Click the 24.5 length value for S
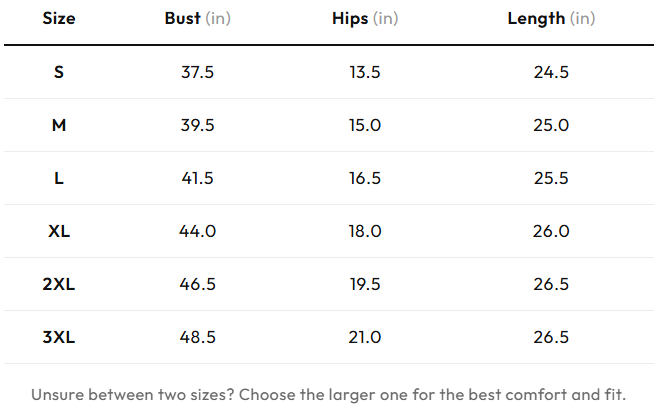 [551, 72]
